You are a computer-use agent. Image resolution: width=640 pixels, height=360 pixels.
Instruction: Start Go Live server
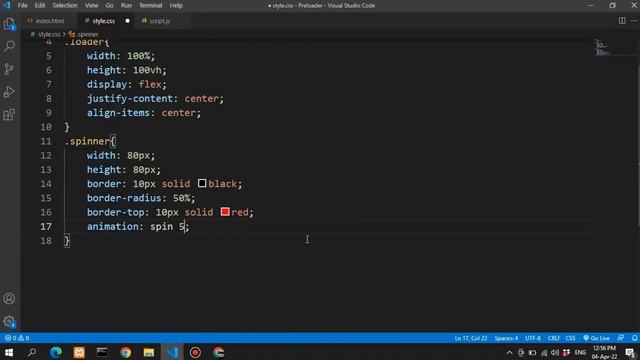coord(597,338)
